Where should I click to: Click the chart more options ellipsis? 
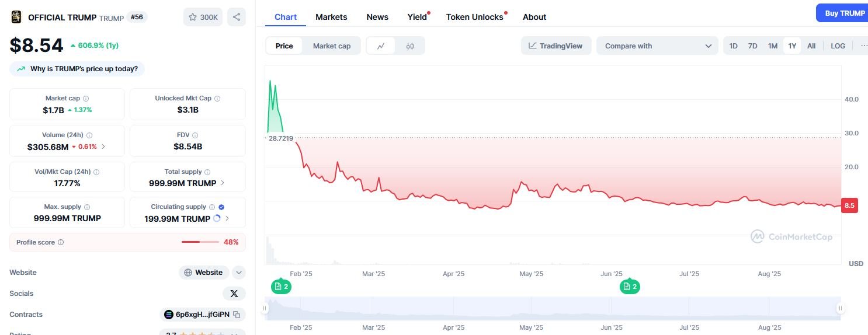pos(863,46)
